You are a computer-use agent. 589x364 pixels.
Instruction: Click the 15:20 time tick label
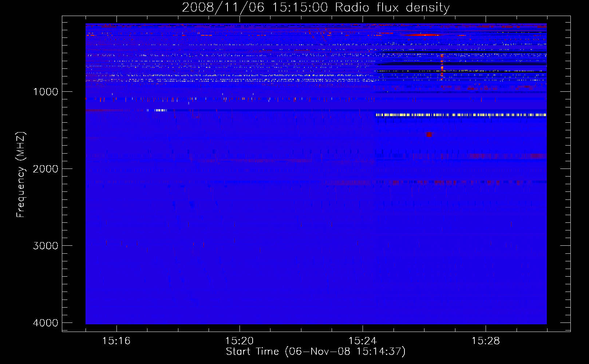[239, 341]
